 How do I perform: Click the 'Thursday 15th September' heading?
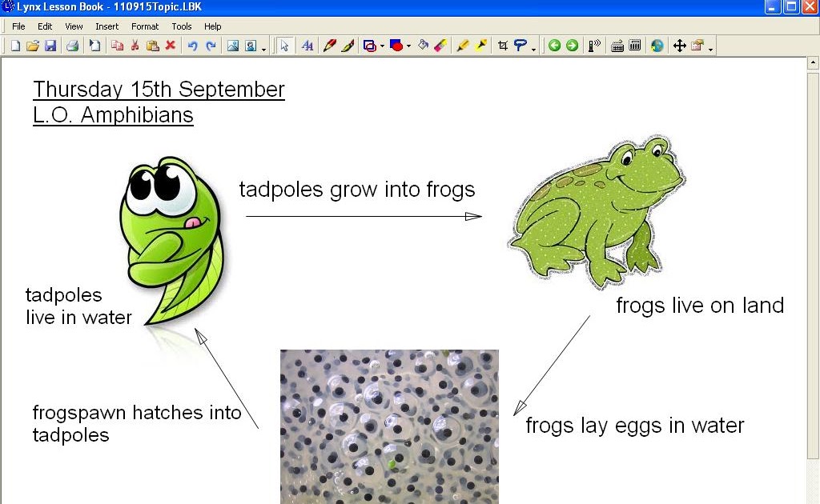point(159,90)
